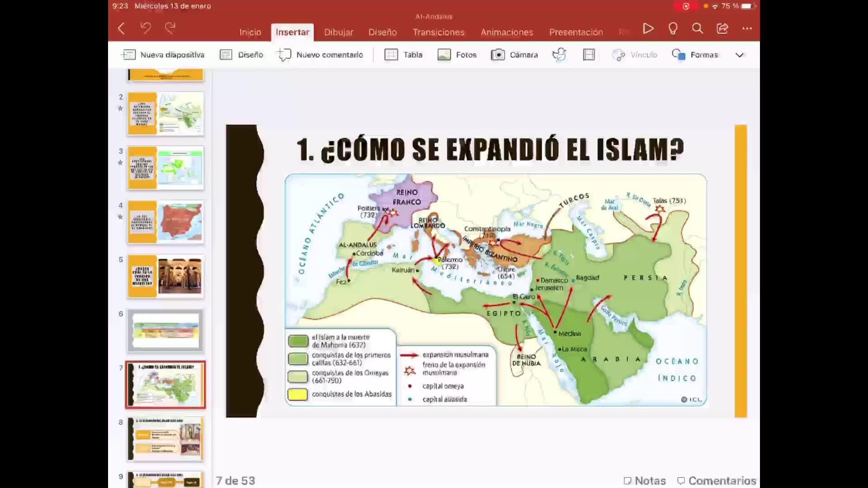Viewport: 868px width, 488px height.
Task: Open the Transiciones tab
Action: coord(438,32)
